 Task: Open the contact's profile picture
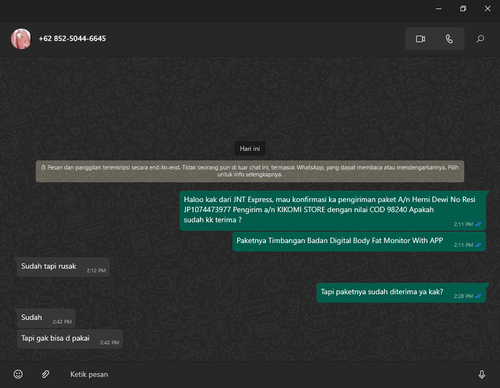(21, 39)
